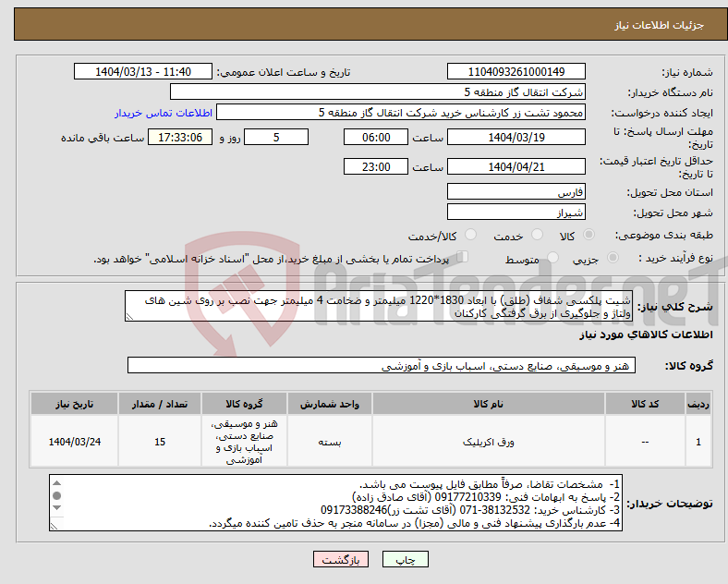Click the response deadline date 1404/03/19
Image resolution: width=728 pixels, height=584 pixels.
(x=516, y=137)
